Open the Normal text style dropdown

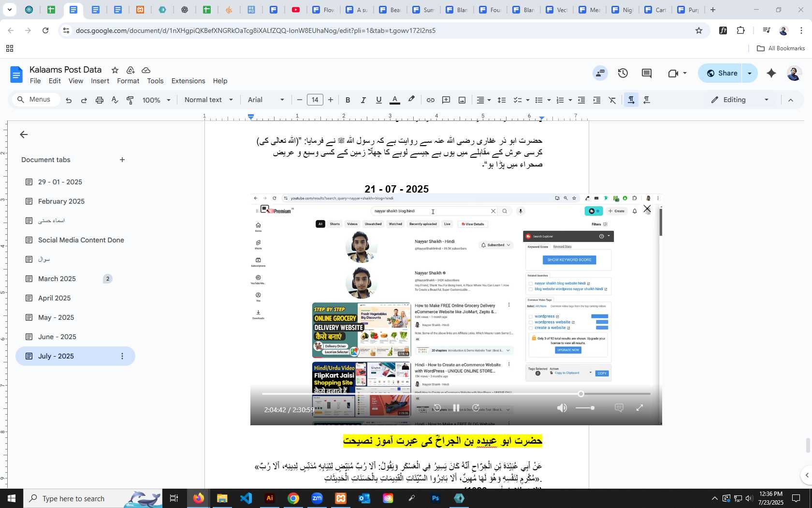(x=209, y=100)
